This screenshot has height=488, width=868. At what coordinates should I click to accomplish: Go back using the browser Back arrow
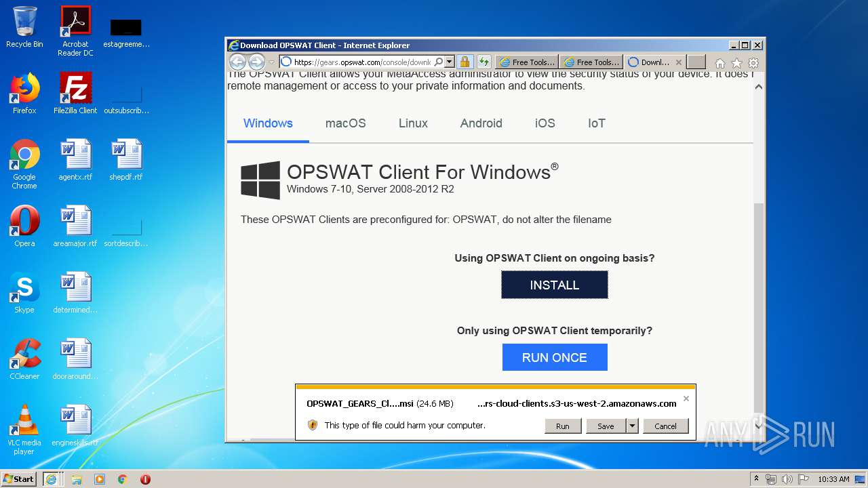(x=237, y=62)
